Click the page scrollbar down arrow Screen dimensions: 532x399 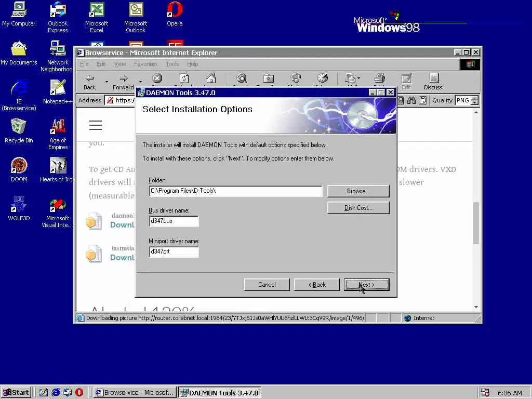coord(476,307)
